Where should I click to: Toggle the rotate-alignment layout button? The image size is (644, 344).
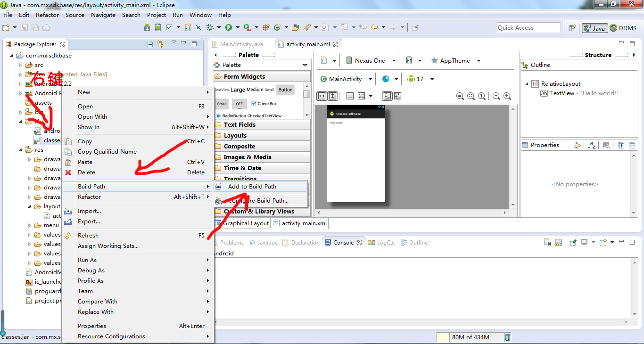point(397,96)
